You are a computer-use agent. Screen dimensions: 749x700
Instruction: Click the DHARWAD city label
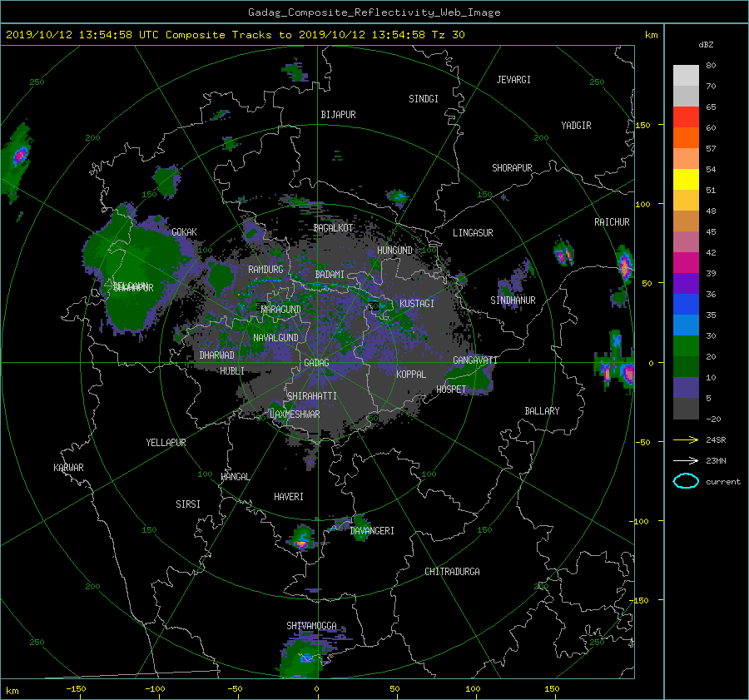pyautogui.click(x=217, y=355)
